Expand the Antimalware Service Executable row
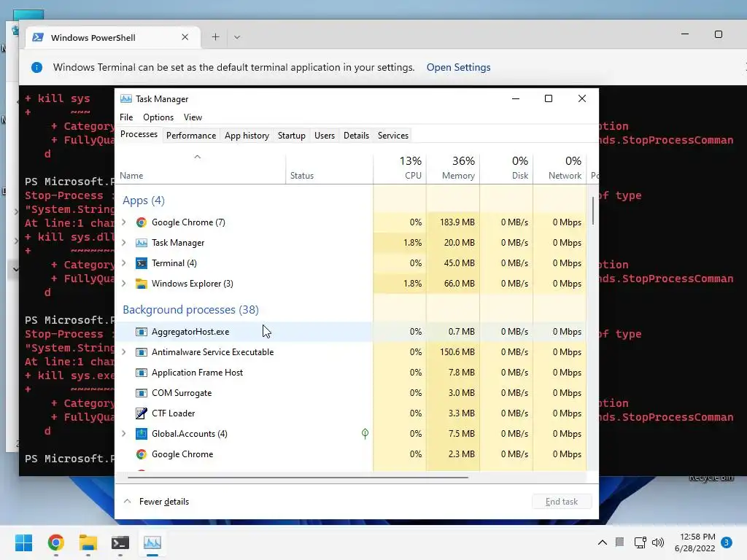This screenshot has width=747, height=560. pyautogui.click(x=124, y=352)
